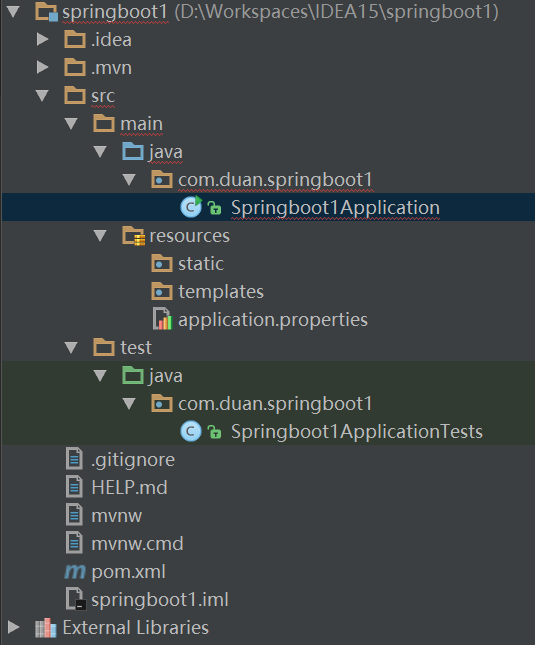Collapse com.duan.springboot1 package arrow under test
This screenshot has width=535, height=645.
tap(129, 403)
